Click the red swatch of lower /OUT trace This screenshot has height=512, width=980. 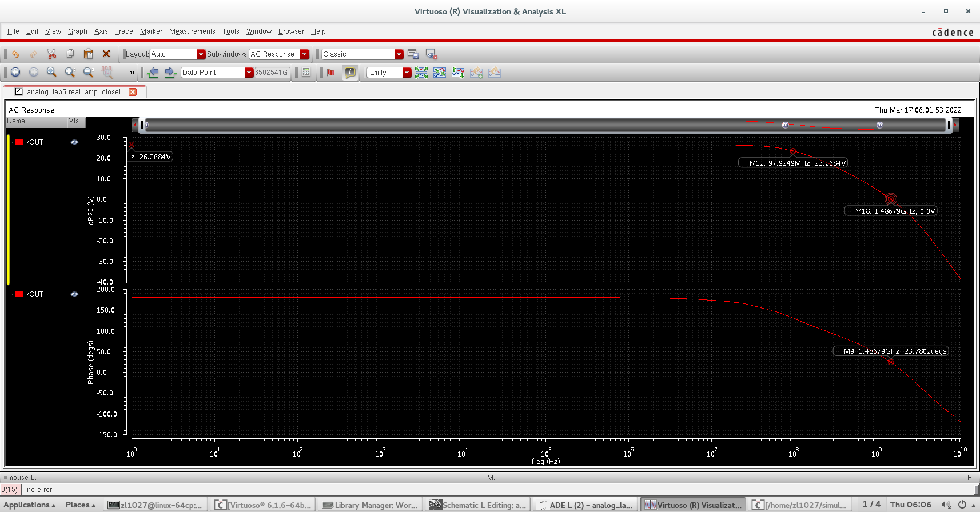(19, 294)
